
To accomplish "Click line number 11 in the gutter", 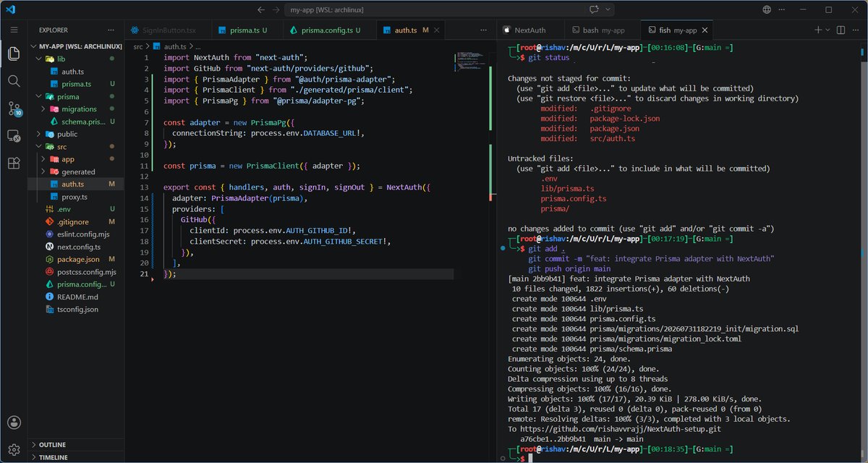I will [145, 166].
